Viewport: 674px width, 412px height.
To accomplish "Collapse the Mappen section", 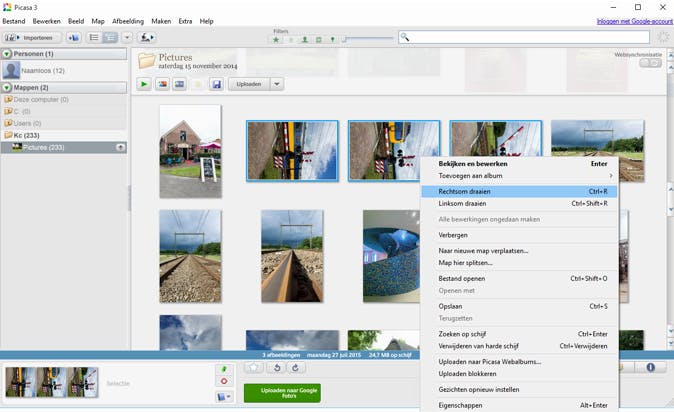I will point(7,88).
